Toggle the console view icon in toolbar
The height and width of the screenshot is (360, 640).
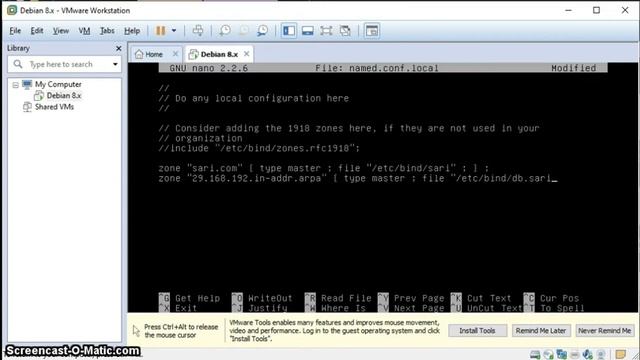coord(372,31)
